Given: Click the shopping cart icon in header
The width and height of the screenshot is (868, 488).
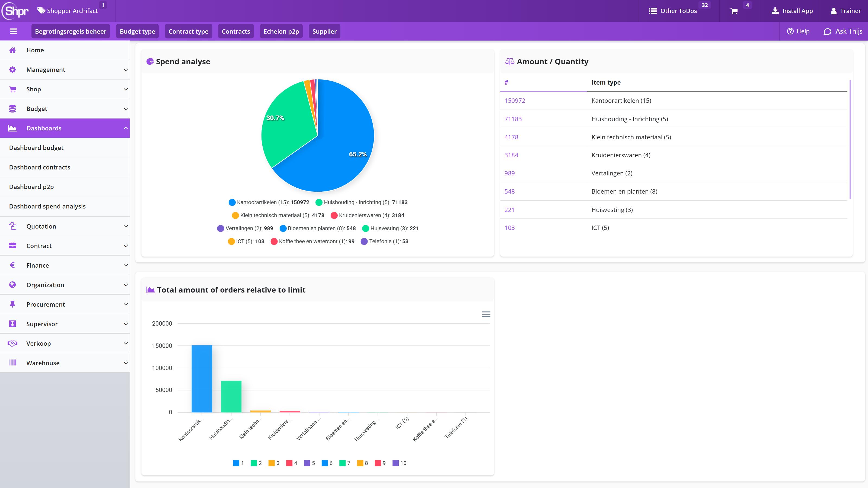Looking at the screenshot, I should 734,11.
